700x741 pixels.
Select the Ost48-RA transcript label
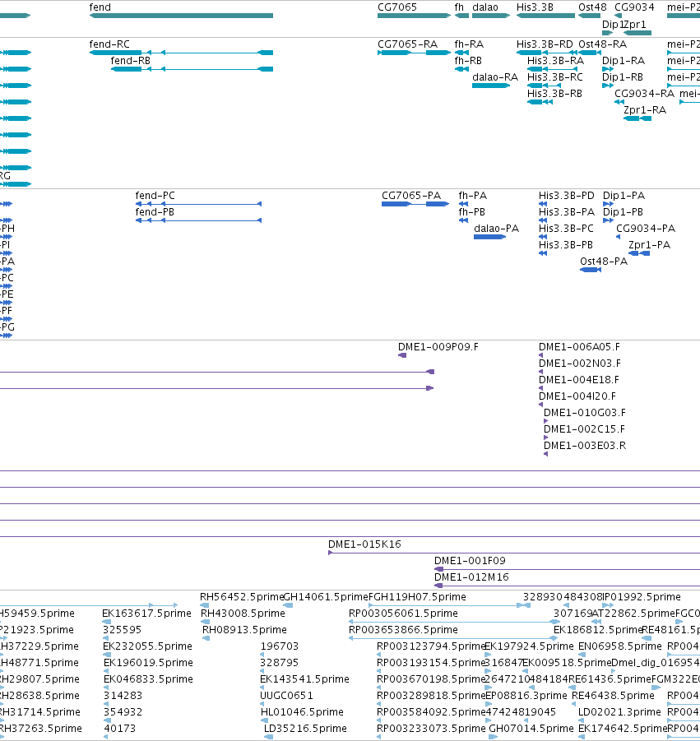point(603,44)
